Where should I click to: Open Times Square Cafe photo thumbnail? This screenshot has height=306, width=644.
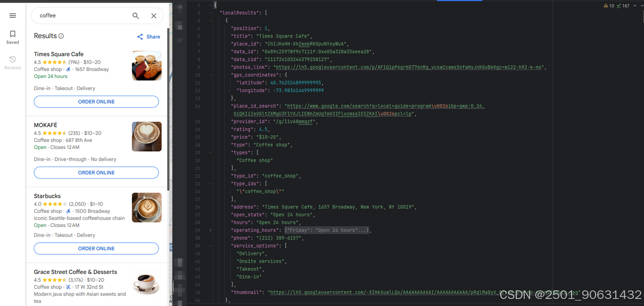point(147,65)
